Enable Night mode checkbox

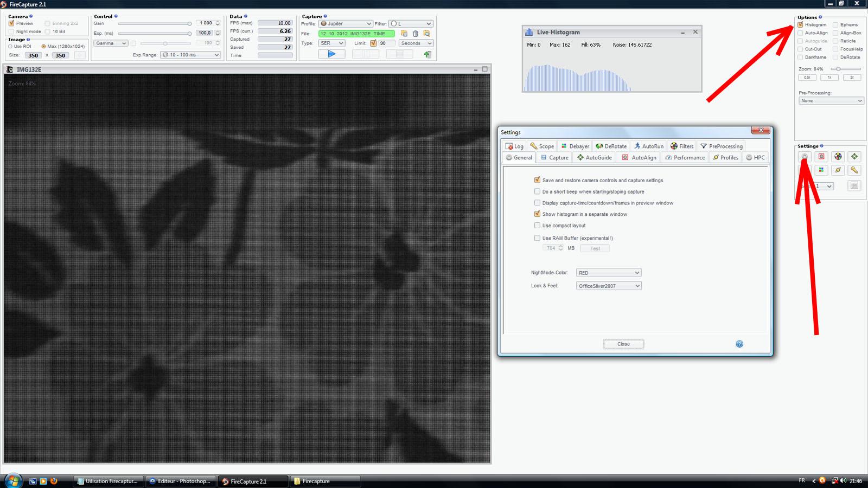11,31
